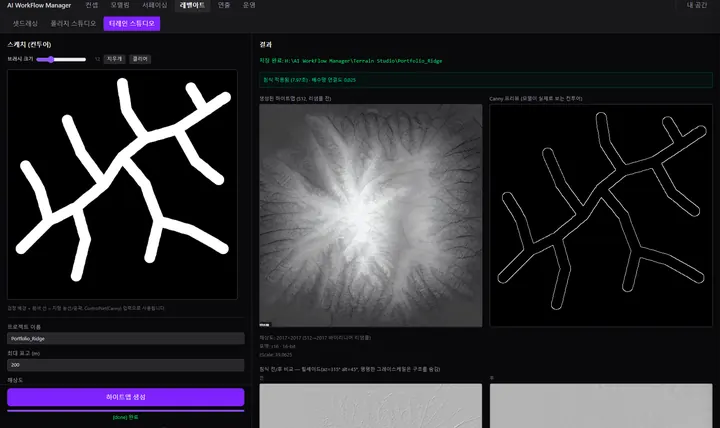Open the 운영 top navigation tab
Image resolution: width=720 pixels, height=428 pixels.
tap(249, 5)
